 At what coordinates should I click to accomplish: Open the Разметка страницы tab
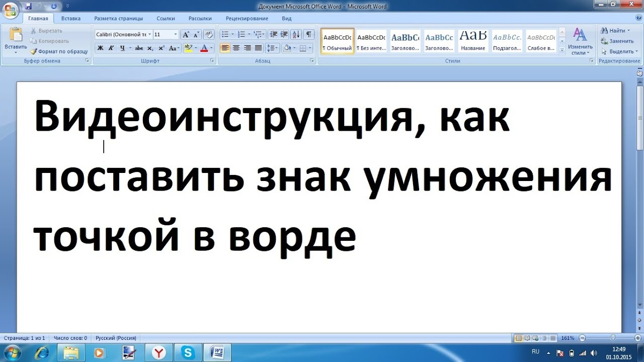pyautogui.click(x=118, y=19)
